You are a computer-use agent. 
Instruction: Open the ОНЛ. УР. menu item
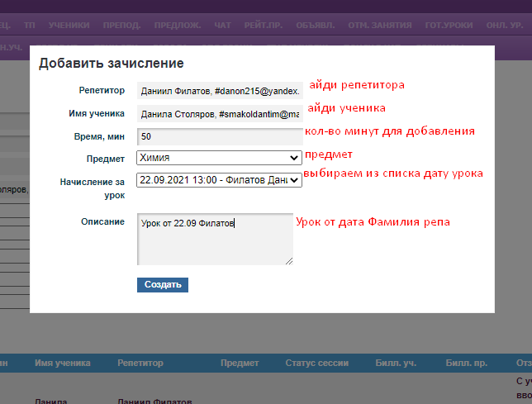pyautogui.click(x=505, y=26)
